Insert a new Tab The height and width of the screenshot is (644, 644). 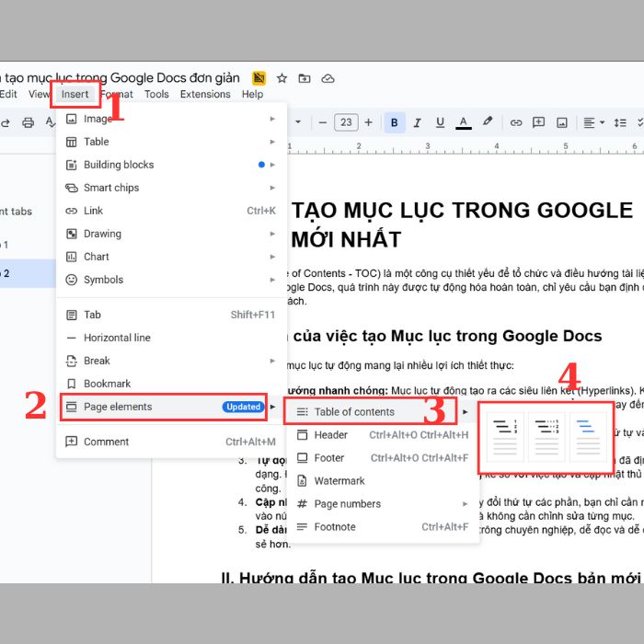(171, 315)
